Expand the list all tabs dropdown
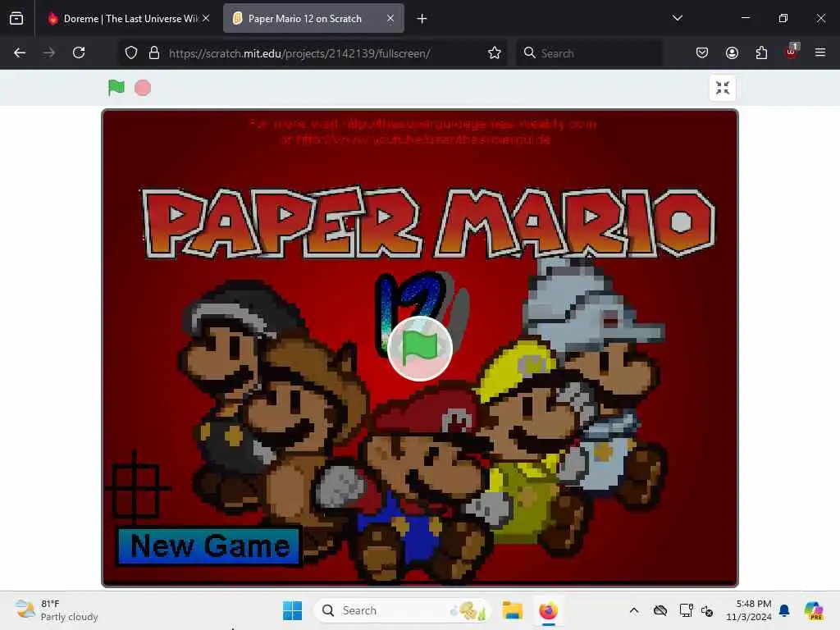Image resolution: width=840 pixels, height=630 pixels. pos(677,18)
